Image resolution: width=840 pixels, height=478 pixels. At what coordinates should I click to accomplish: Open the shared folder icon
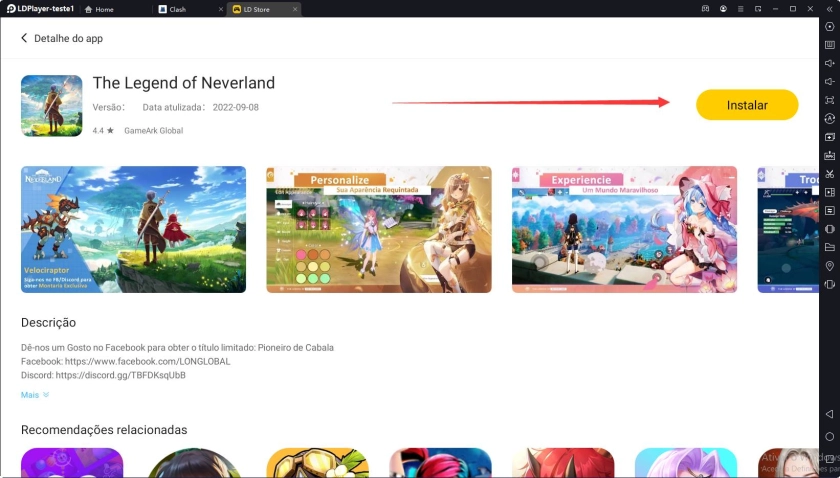(830, 247)
